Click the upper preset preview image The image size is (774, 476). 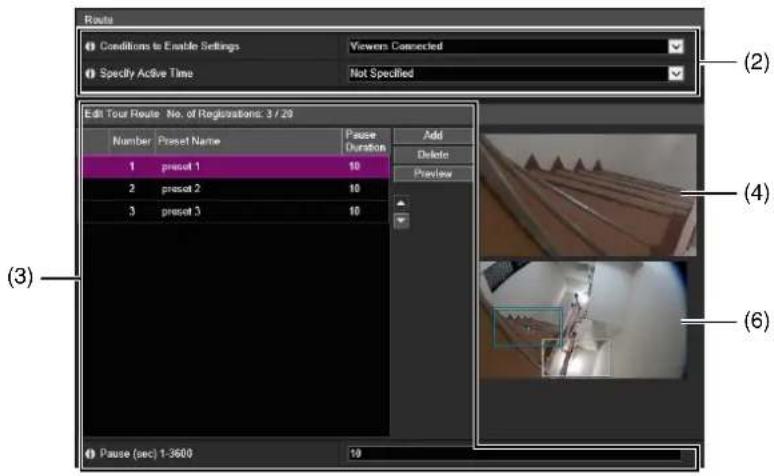pos(587,195)
